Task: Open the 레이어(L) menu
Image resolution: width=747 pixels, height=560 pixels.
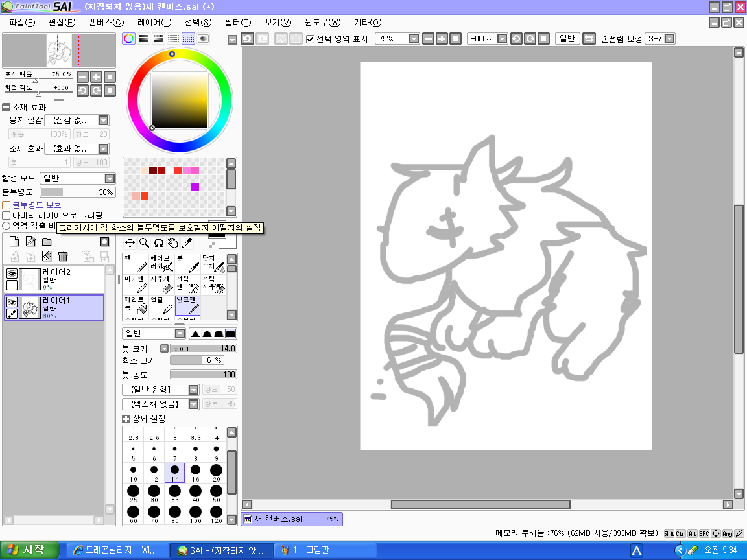Action: click(x=154, y=22)
